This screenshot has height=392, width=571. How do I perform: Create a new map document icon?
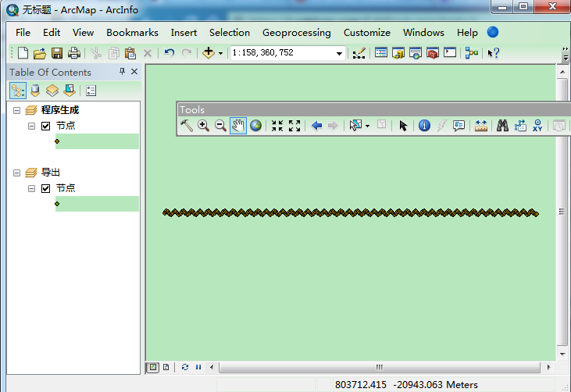23,53
